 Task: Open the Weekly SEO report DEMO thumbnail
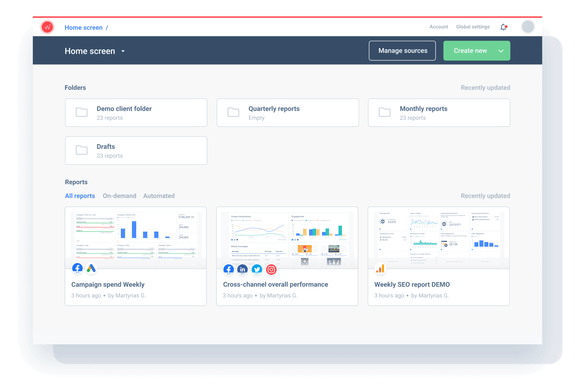(439, 237)
